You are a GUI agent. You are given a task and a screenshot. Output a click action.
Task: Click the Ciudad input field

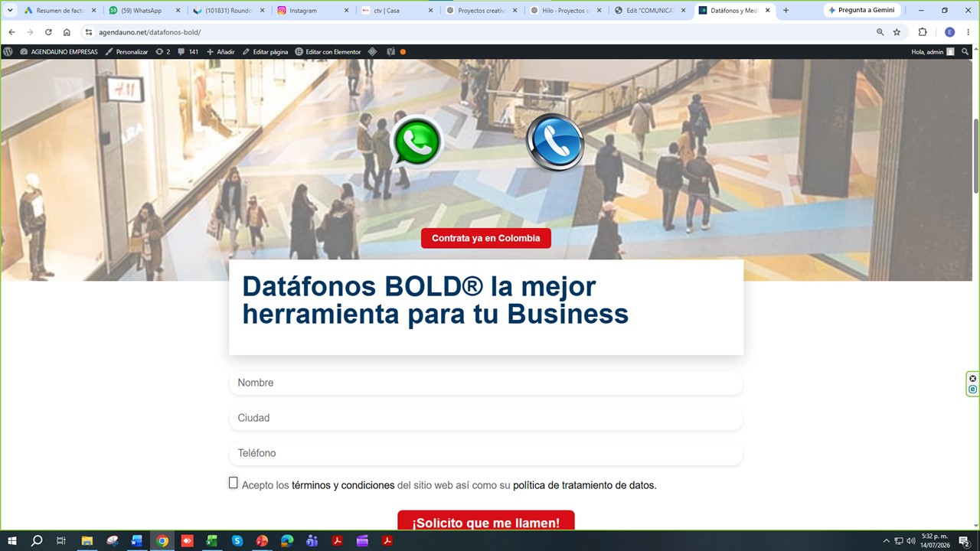(x=486, y=418)
